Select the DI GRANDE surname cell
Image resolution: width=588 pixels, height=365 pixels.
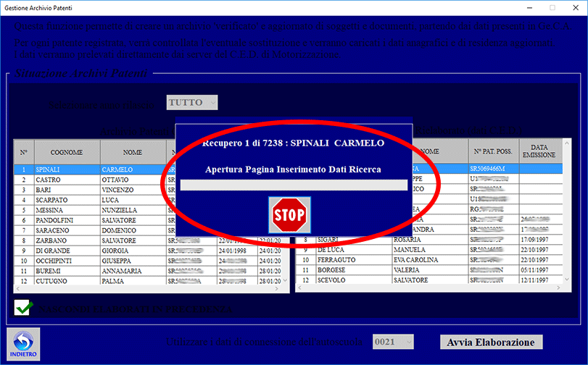(x=67, y=251)
